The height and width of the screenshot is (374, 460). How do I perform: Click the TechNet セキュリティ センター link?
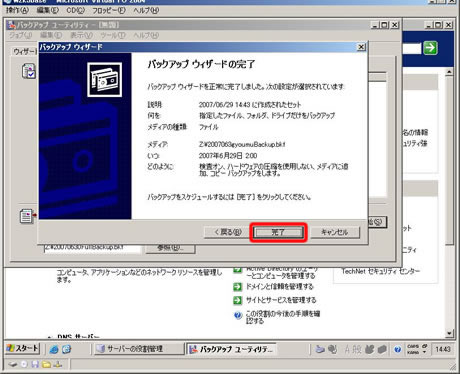coord(381,271)
